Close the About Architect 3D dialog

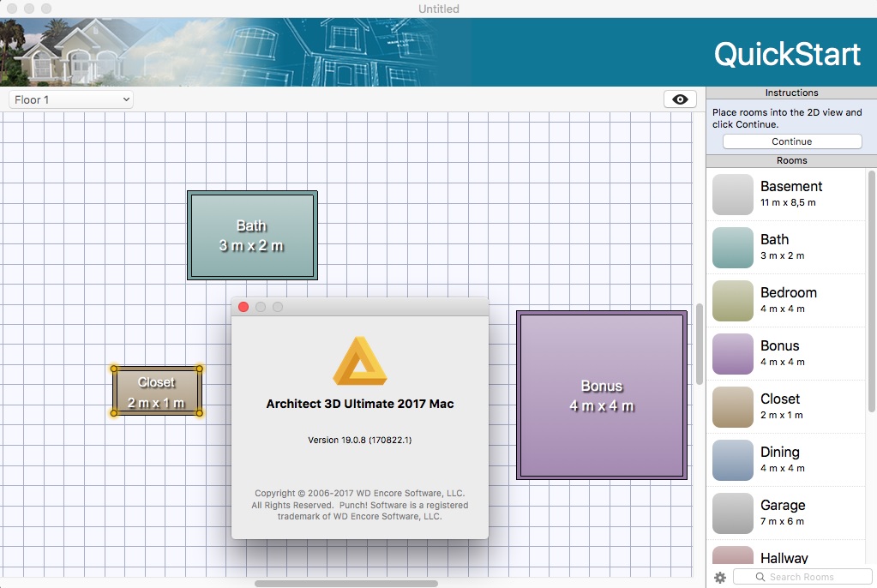point(243,307)
